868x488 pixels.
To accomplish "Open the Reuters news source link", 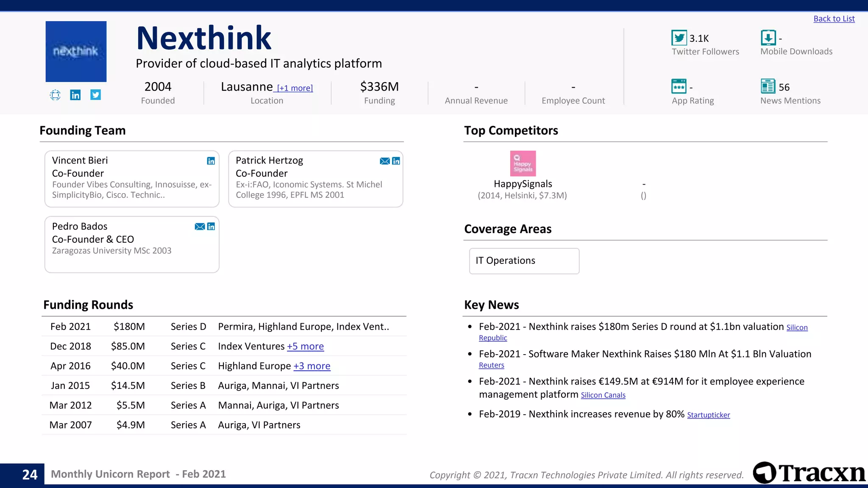I will click(492, 365).
